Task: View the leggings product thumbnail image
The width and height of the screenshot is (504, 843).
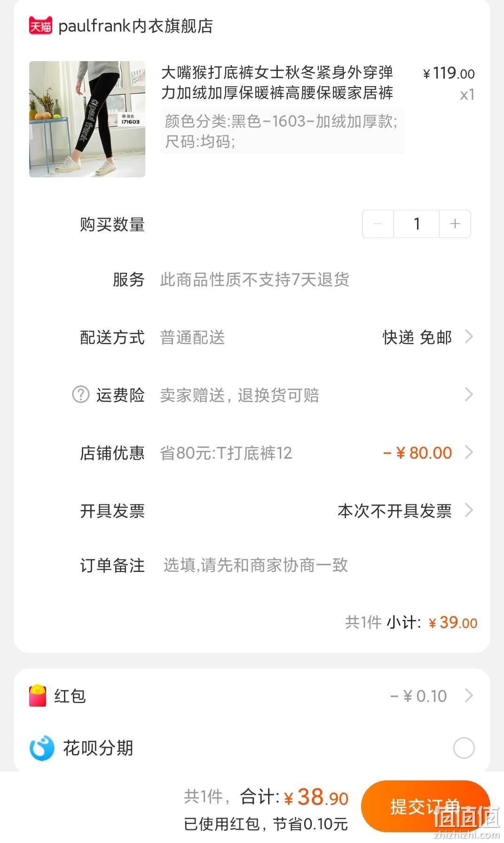Action: click(87, 119)
